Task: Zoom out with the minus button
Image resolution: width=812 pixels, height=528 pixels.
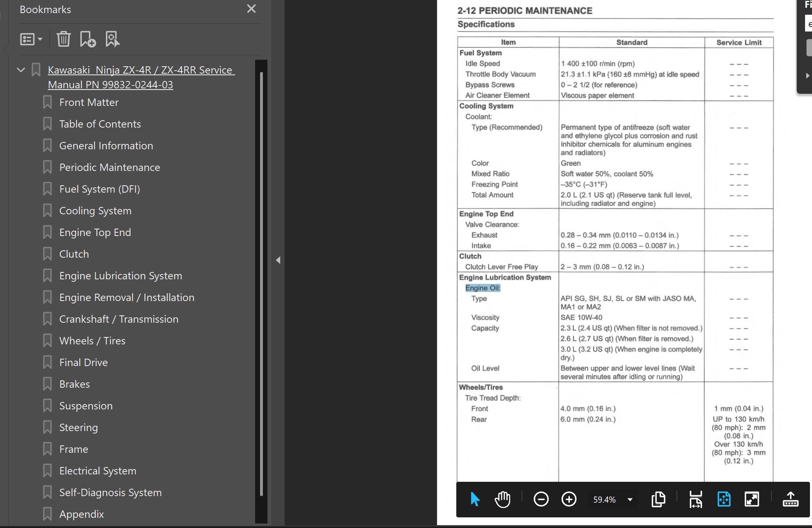Action: [x=541, y=499]
